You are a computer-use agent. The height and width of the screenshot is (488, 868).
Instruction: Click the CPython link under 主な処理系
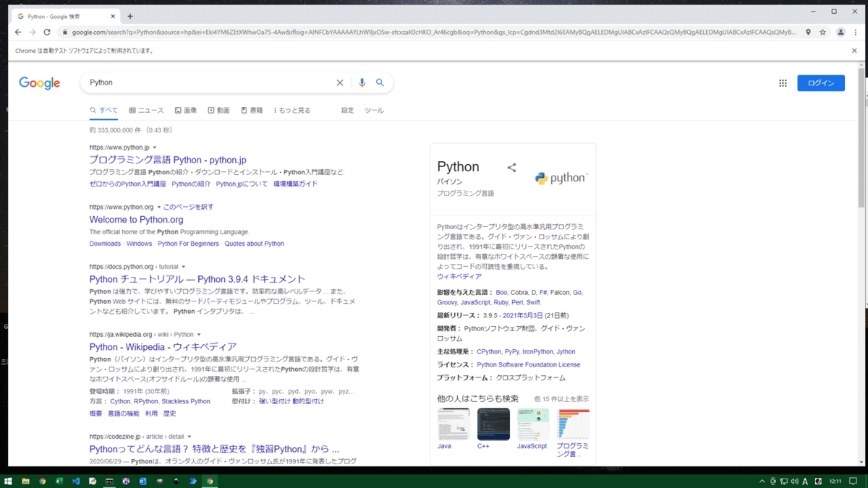(x=489, y=352)
